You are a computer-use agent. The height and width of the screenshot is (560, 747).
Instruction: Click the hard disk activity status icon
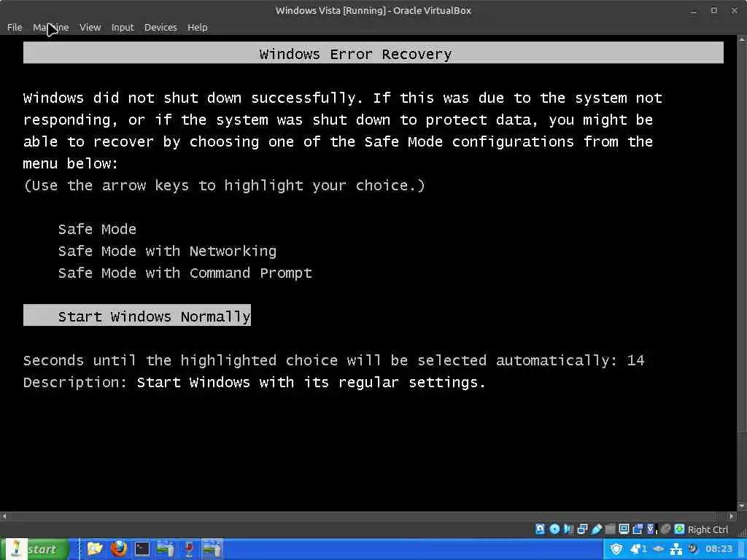[541, 529]
